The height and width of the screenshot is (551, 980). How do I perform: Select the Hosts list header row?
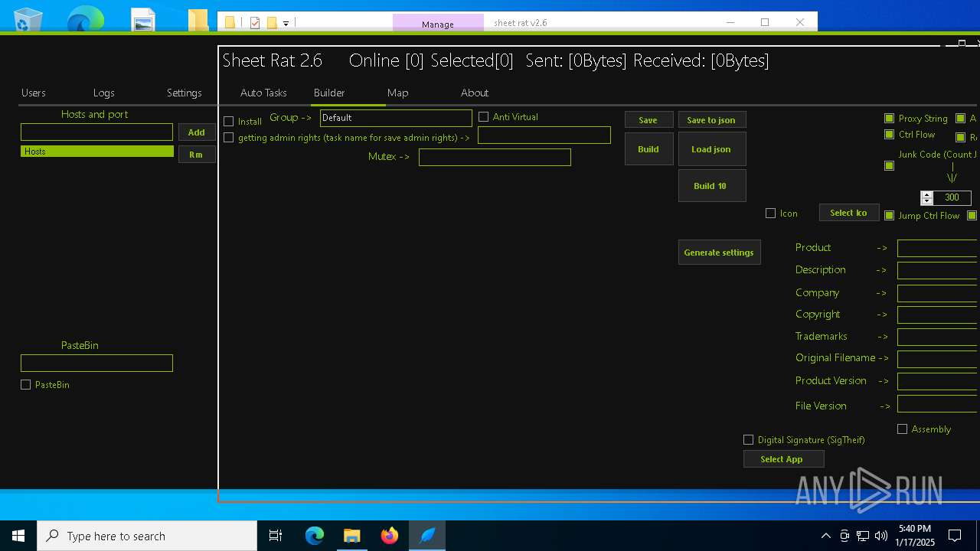[97, 152]
